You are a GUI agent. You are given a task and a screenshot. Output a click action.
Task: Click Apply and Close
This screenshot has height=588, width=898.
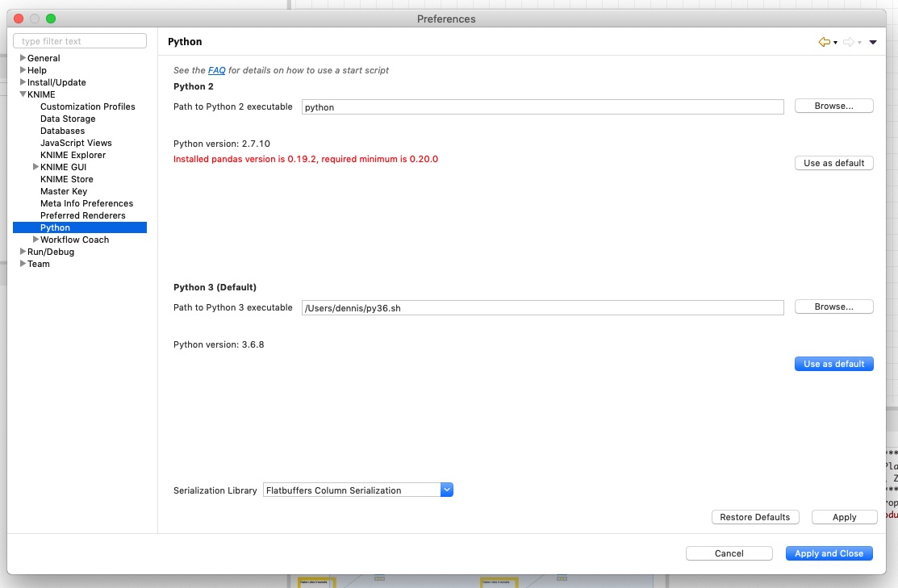tap(829, 553)
